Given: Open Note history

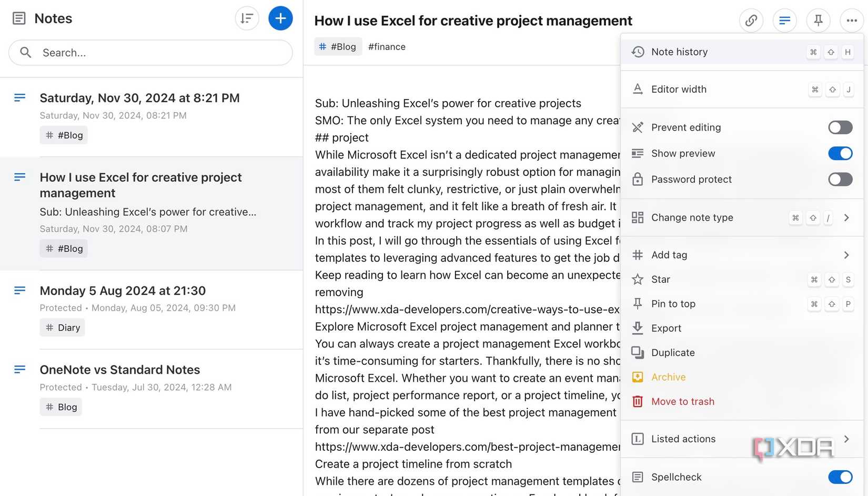Looking at the screenshot, I should click(x=742, y=52).
